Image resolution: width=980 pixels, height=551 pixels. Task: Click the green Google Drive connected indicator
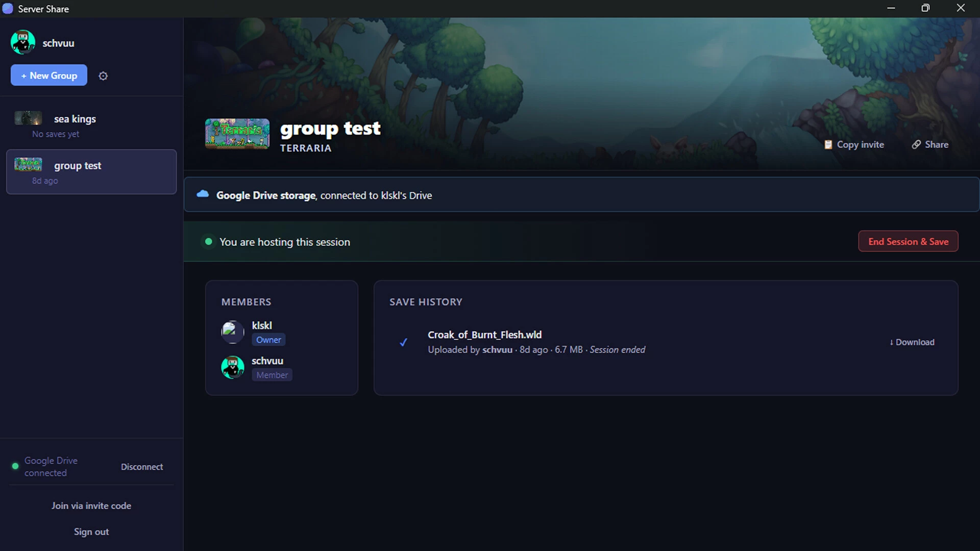(15, 466)
